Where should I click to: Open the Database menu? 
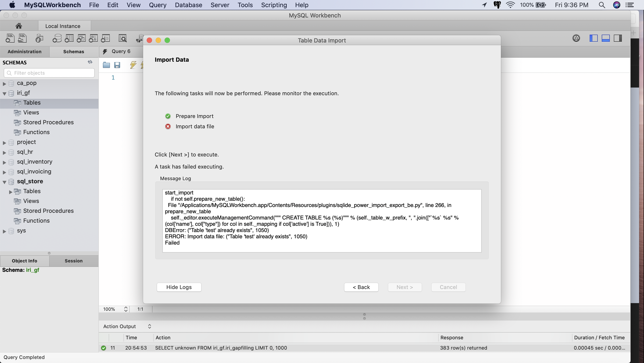tap(188, 5)
